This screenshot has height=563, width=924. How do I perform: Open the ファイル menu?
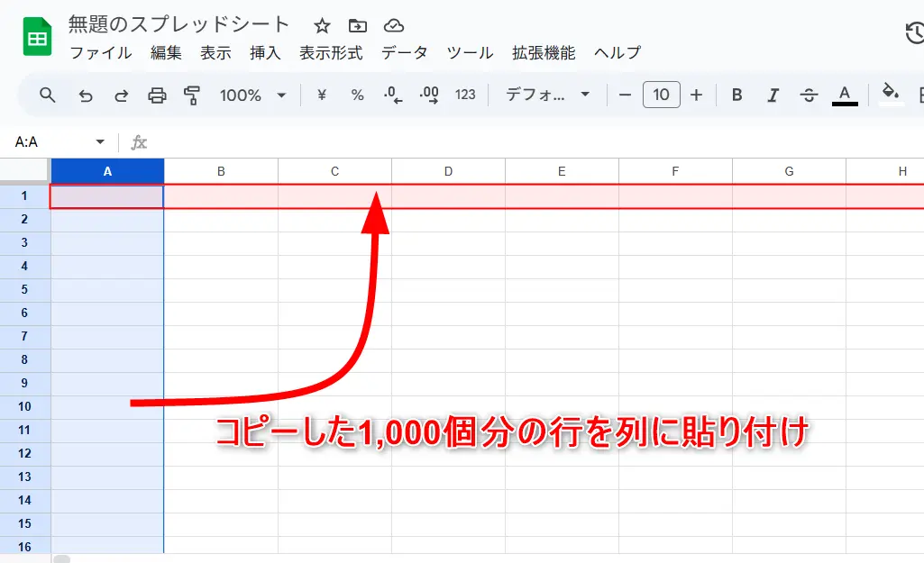pos(101,53)
